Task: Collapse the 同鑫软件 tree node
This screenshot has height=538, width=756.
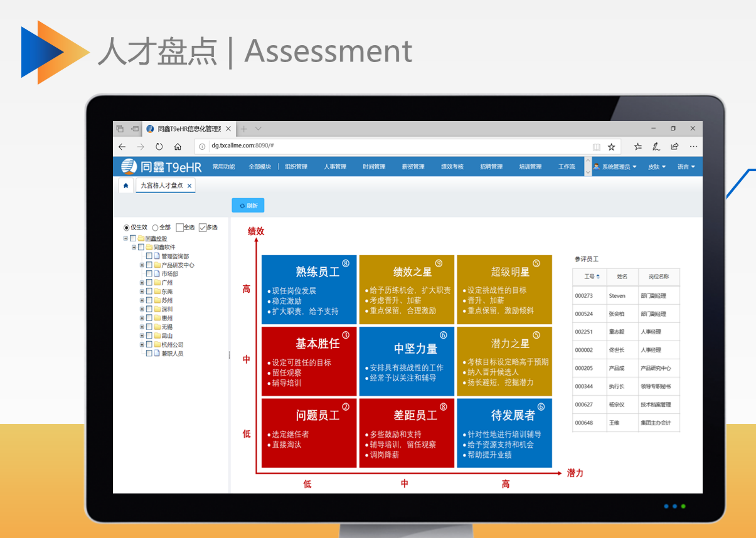Action: [x=134, y=246]
